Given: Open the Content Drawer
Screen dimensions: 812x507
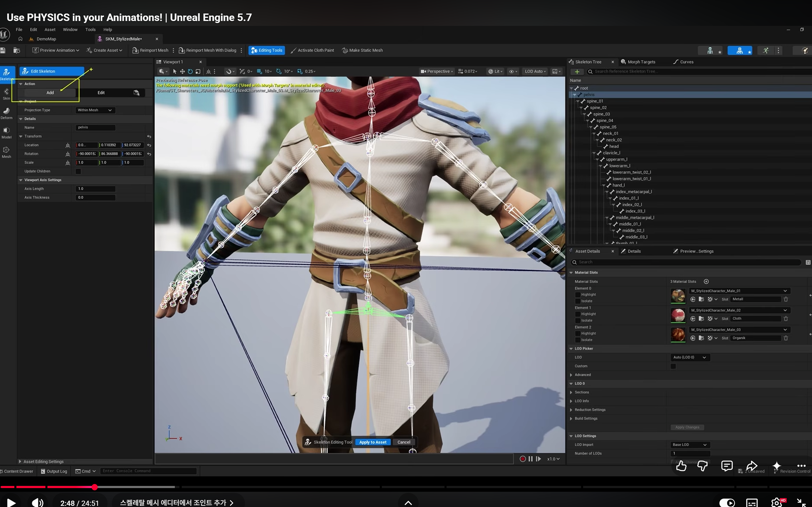Looking at the screenshot, I should click(17, 471).
